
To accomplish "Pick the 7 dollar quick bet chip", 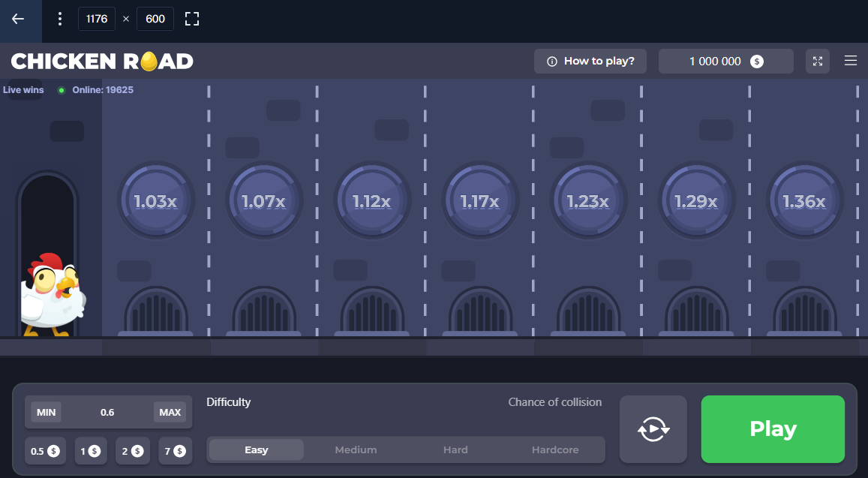I will [174, 451].
